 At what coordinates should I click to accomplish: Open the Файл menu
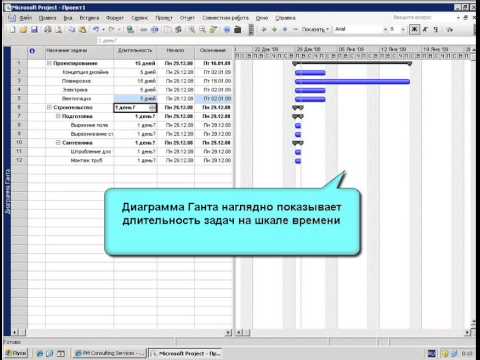[x=25, y=18]
